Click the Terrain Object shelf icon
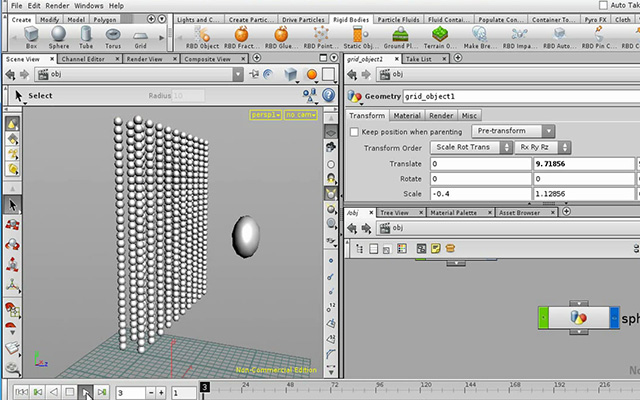Viewport: 640px width, 400px height. point(440,38)
